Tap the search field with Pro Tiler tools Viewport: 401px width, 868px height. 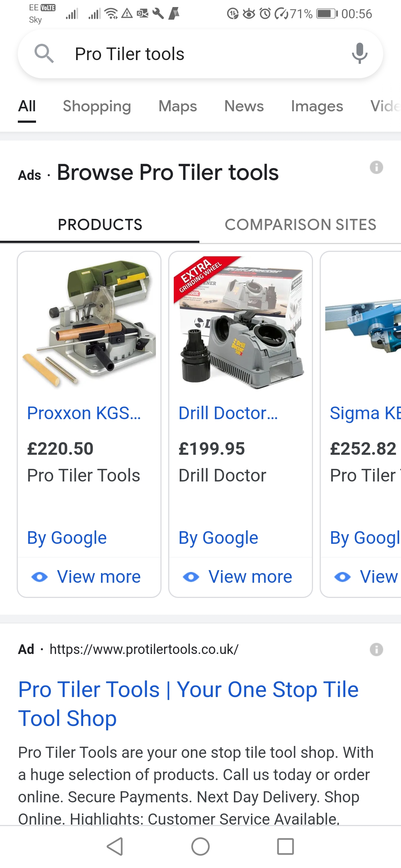(x=200, y=54)
